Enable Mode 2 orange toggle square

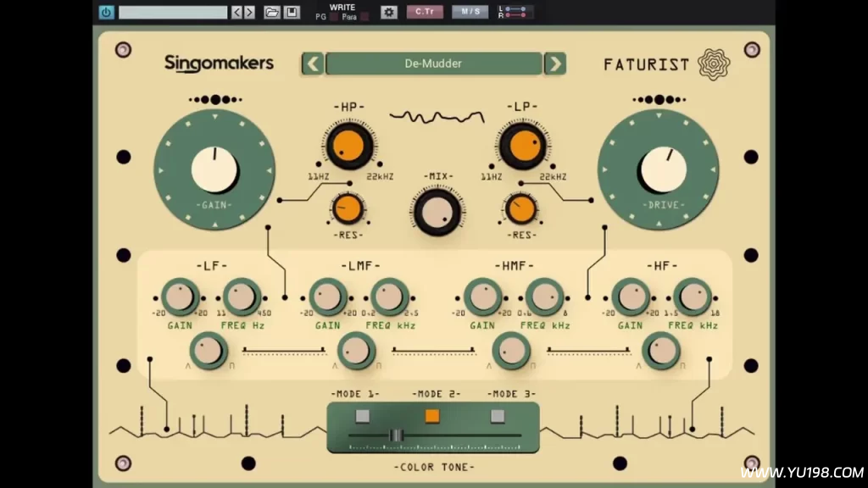tap(432, 414)
